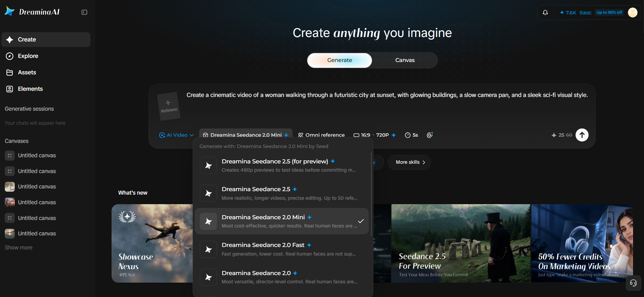The image size is (644, 297).
Task: Select Dreamina Seedance 2.0 Mini option
Action: tap(282, 221)
